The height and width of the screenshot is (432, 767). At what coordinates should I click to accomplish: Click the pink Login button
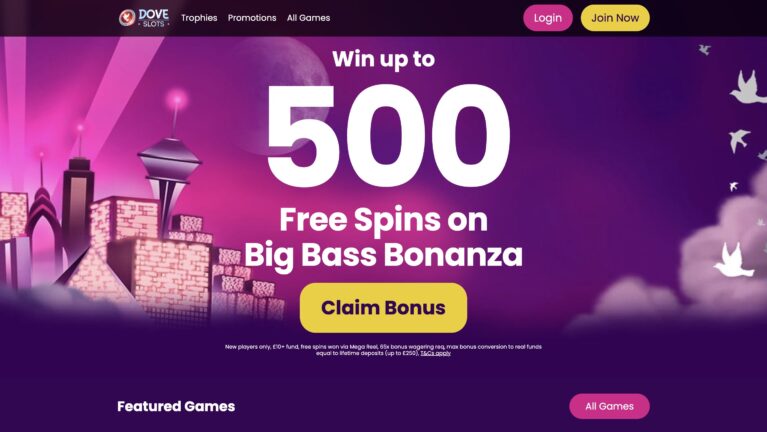(x=547, y=18)
